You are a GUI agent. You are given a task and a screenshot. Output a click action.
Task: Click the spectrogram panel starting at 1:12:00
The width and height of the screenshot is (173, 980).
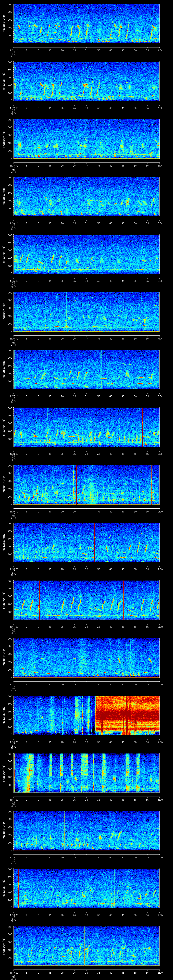[87, 658]
